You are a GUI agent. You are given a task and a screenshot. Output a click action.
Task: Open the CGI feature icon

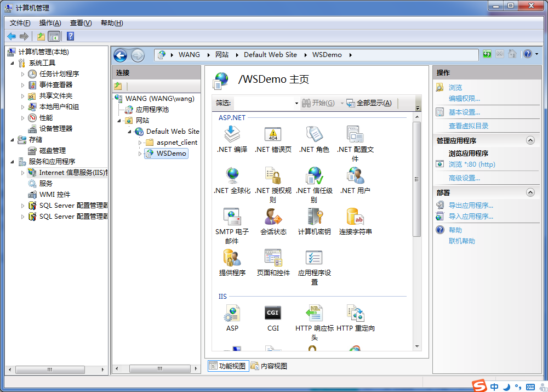tap(273, 313)
